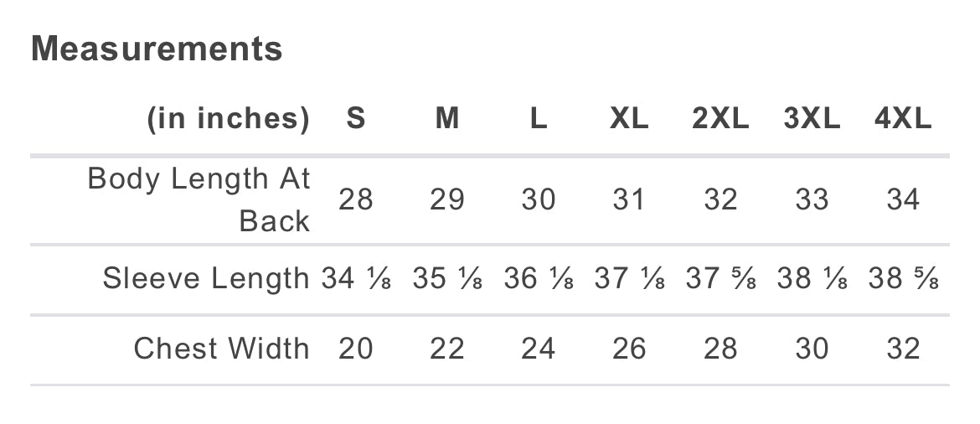Click the 3XL size column header
This screenshot has height=424, width=980.
tap(812, 119)
